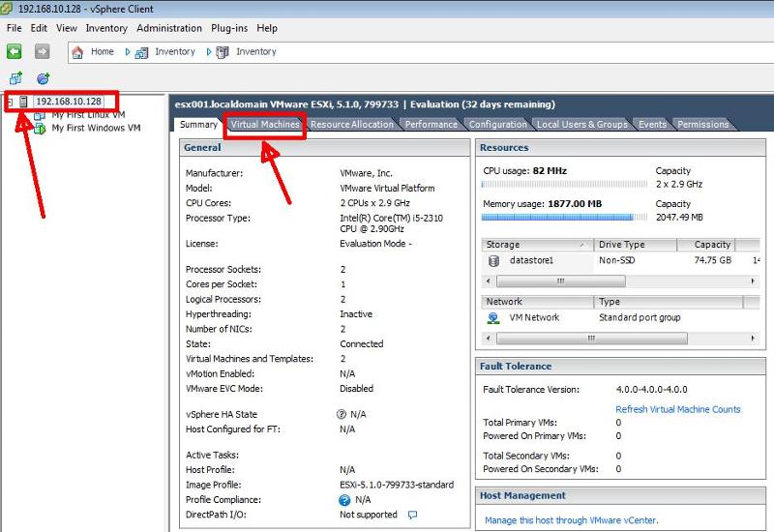
Task: Select the datastore1 row name
Action: (531, 260)
